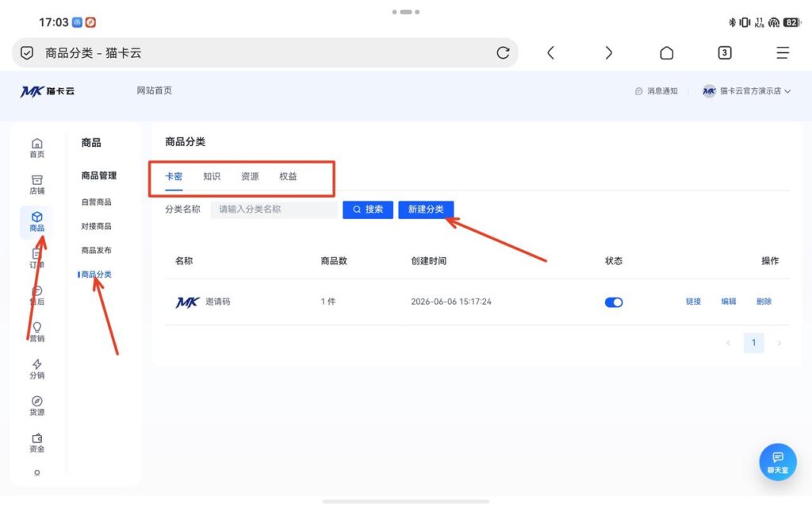This screenshot has height=508, width=812.
Task: Click the next page pagination arrow
Action: pos(779,343)
